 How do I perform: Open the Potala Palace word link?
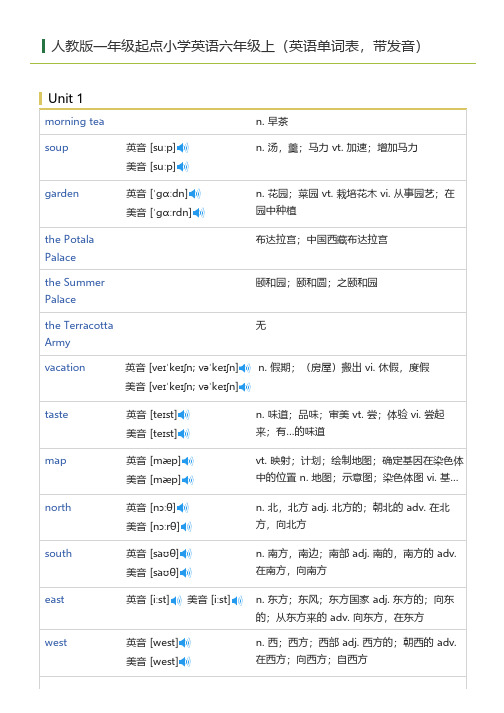(x=70, y=248)
